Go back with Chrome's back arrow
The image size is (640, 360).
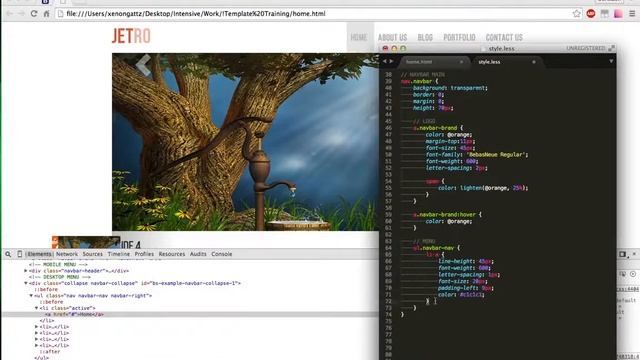[9, 14]
